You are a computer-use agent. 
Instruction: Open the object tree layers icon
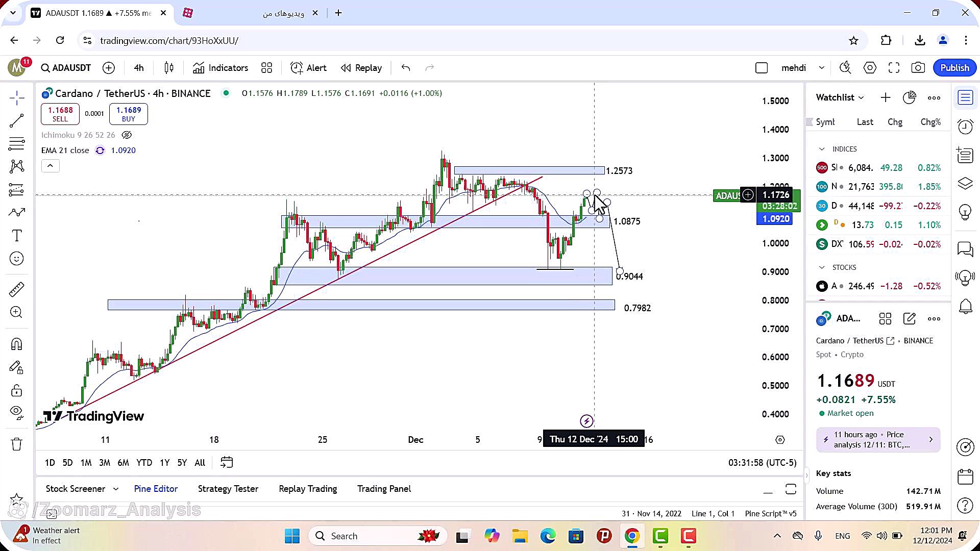965,183
